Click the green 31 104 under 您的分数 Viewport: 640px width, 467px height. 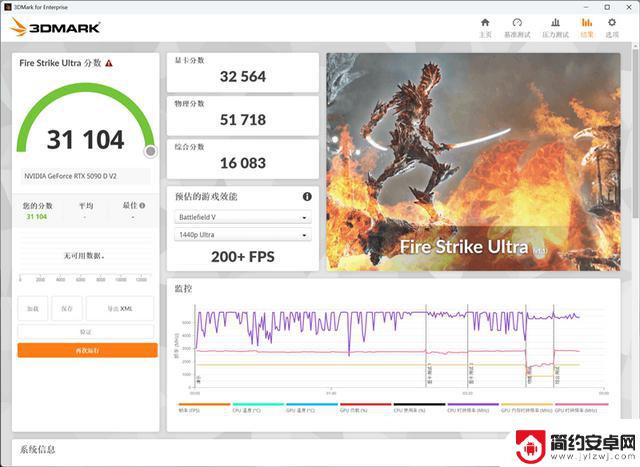click(37, 217)
